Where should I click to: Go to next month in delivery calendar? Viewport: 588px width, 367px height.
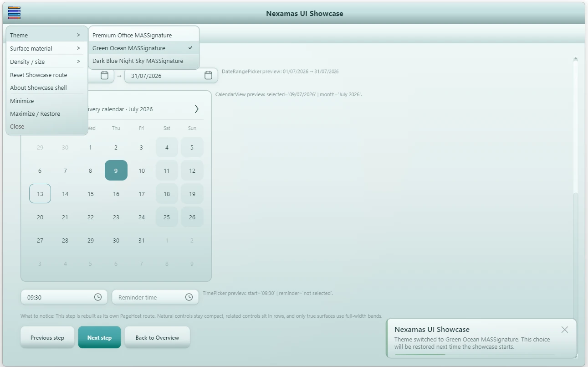(x=196, y=109)
